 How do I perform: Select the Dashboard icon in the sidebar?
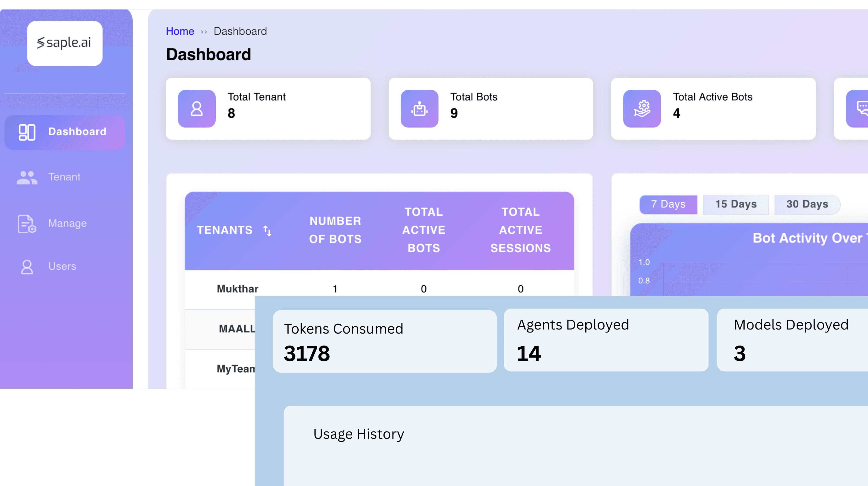tap(27, 132)
